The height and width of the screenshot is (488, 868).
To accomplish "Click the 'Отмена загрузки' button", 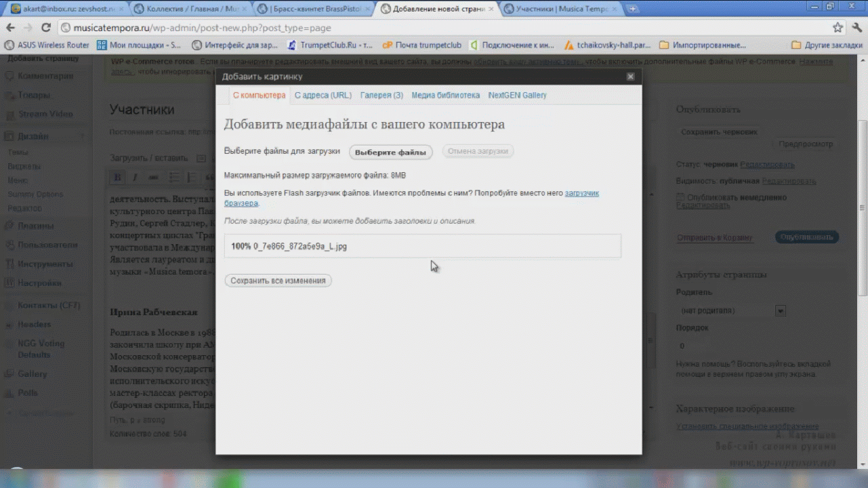I will [478, 151].
